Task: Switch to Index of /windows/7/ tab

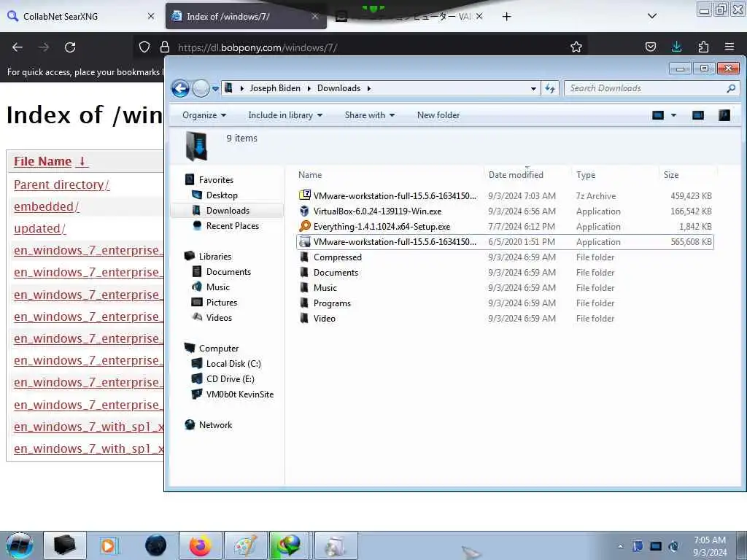Action: (x=246, y=16)
